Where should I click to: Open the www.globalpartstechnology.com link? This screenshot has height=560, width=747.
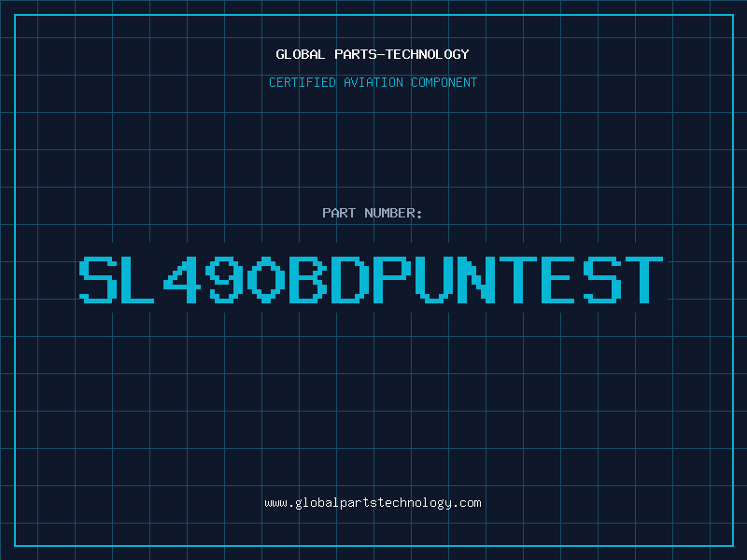(373, 503)
